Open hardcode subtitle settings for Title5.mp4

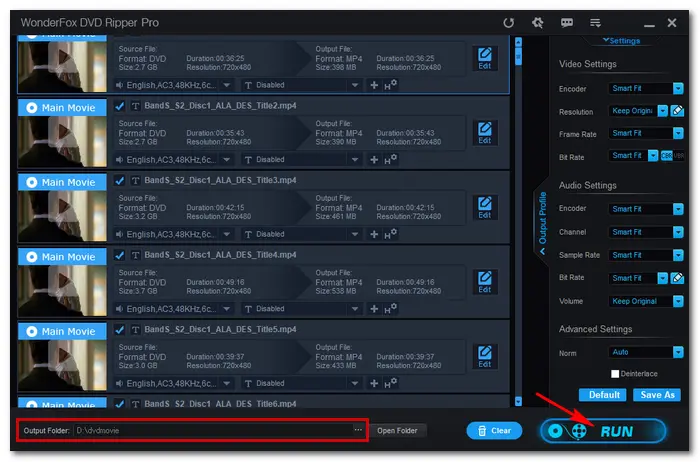(x=390, y=383)
